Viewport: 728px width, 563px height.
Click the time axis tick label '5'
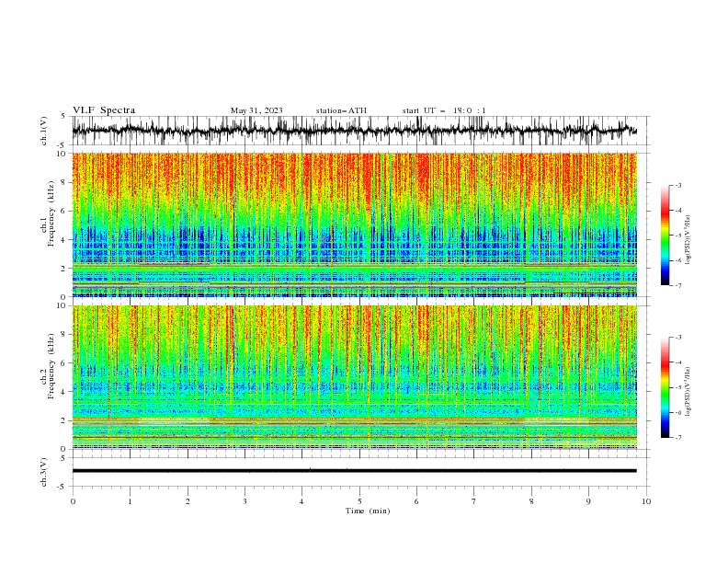tap(359, 501)
